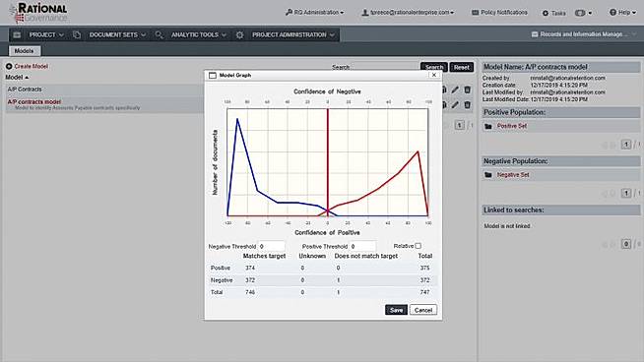Viewport: 644px width, 362px height.
Task: Expand the RG Administration dropdown
Action: (x=315, y=13)
